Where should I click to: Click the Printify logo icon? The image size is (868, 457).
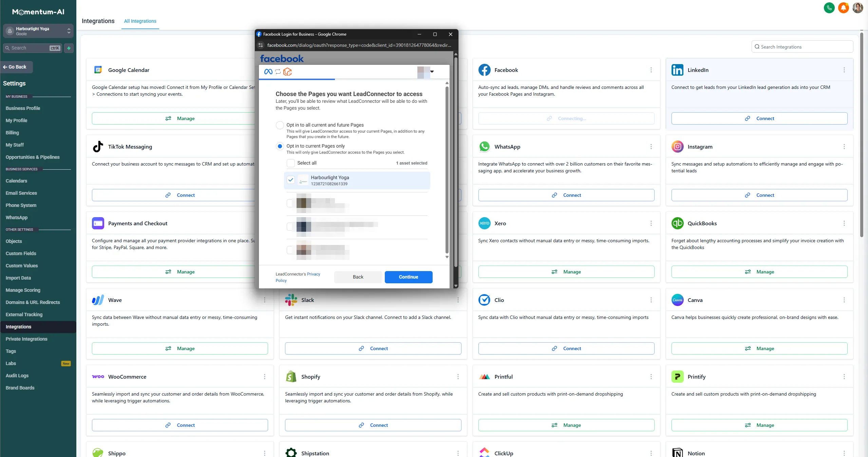click(677, 377)
